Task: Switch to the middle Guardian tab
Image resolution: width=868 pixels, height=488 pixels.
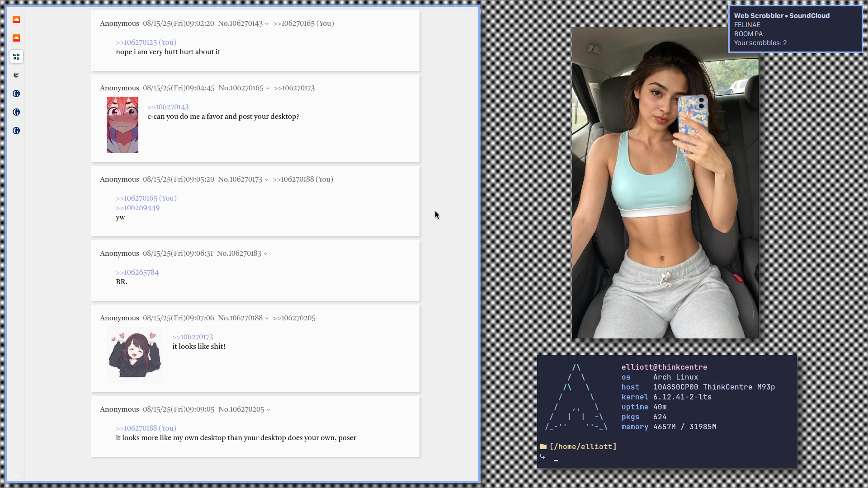Action: point(16,112)
